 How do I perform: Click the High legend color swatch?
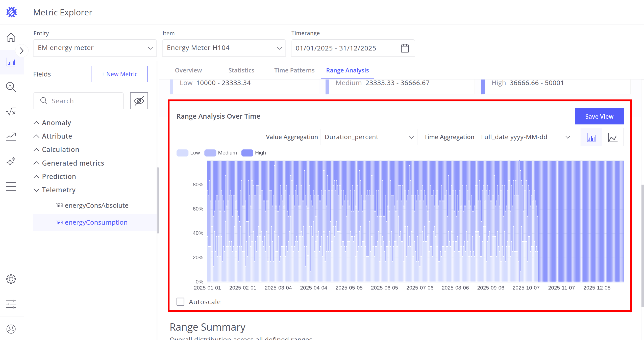[x=247, y=153]
